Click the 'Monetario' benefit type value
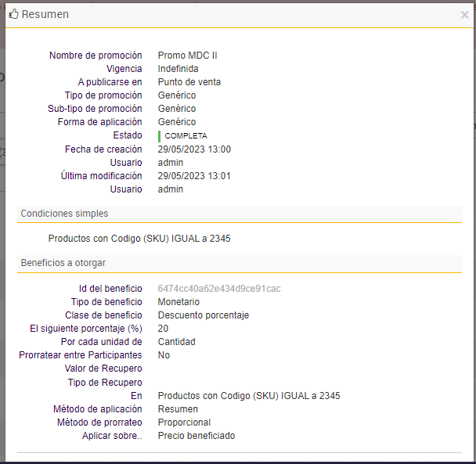Screen dimensions: 476x464 (178, 302)
